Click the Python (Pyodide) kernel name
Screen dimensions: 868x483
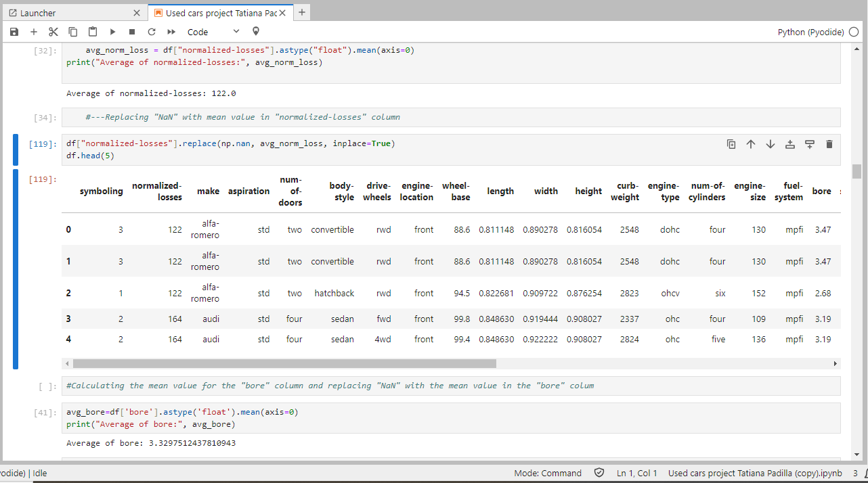coord(810,32)
